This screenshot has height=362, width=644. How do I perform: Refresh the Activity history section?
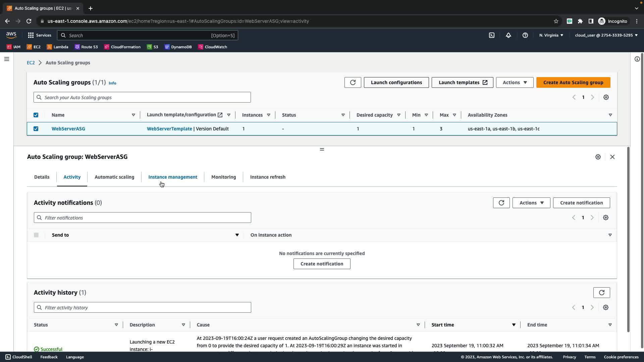(601, 293)
